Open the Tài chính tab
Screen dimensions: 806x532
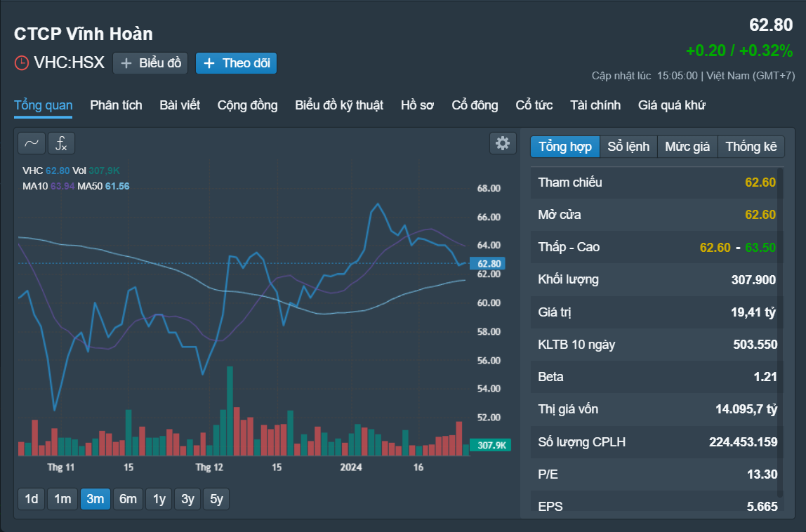click(595, 105)
